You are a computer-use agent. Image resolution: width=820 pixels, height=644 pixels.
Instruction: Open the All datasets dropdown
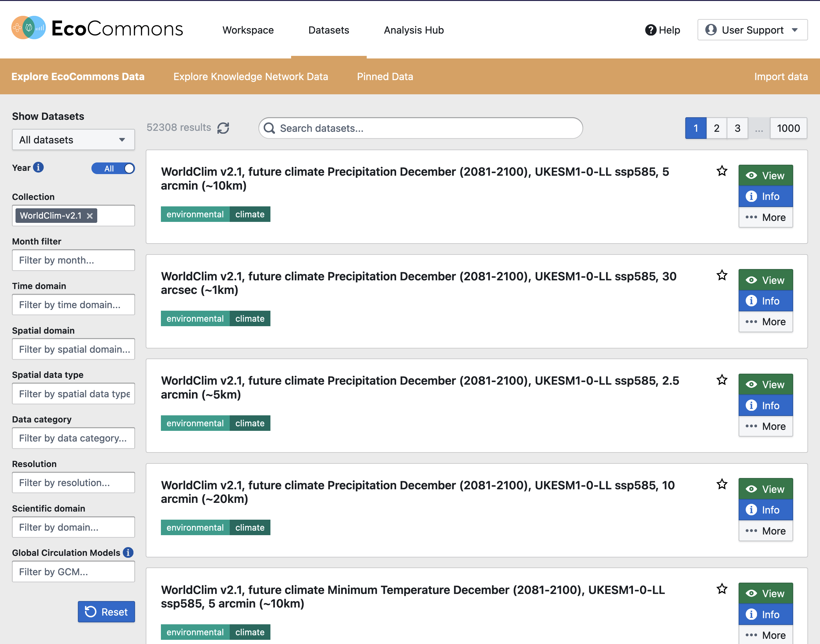point(73,140)
